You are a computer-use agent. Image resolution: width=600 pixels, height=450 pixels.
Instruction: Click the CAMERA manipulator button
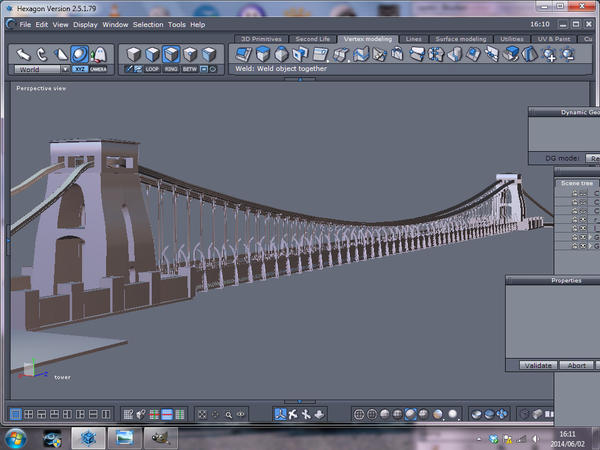pyautogui.click(x=98, y=69)
